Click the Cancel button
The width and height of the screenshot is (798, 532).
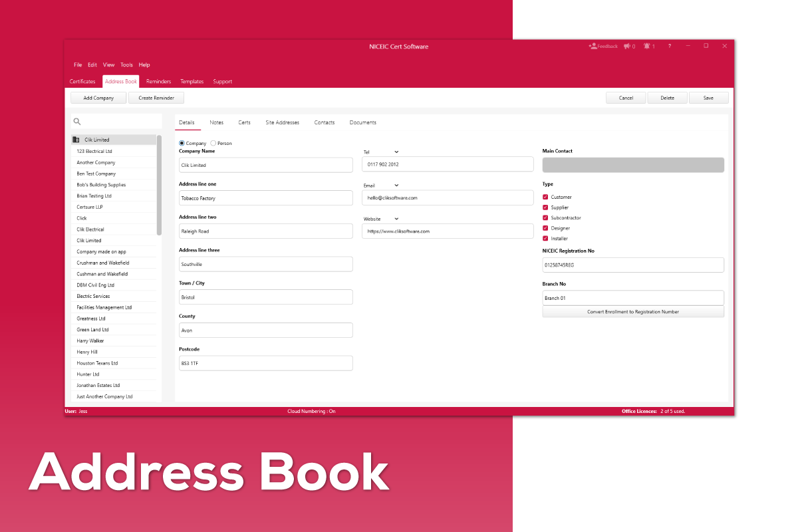coord(626,98)
